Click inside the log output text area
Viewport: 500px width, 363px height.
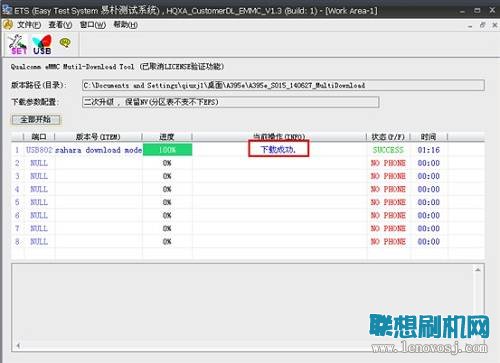pyautogui.click(x=243, y=303)
